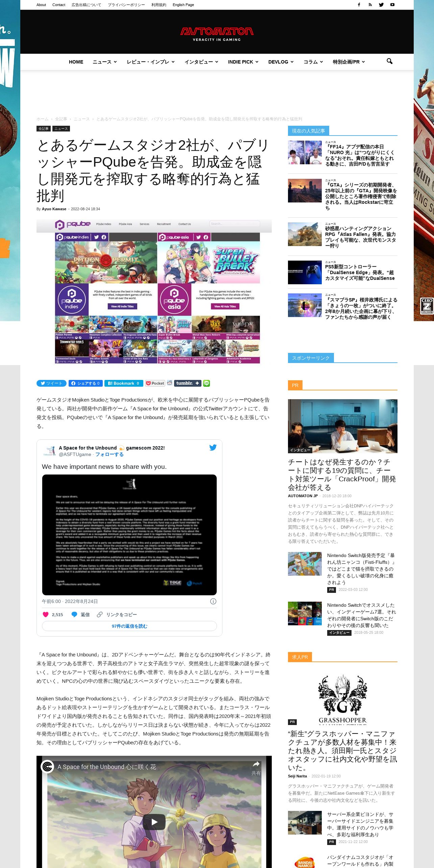Click the ASFTUgame tweet profile avatar

point(49,451)
